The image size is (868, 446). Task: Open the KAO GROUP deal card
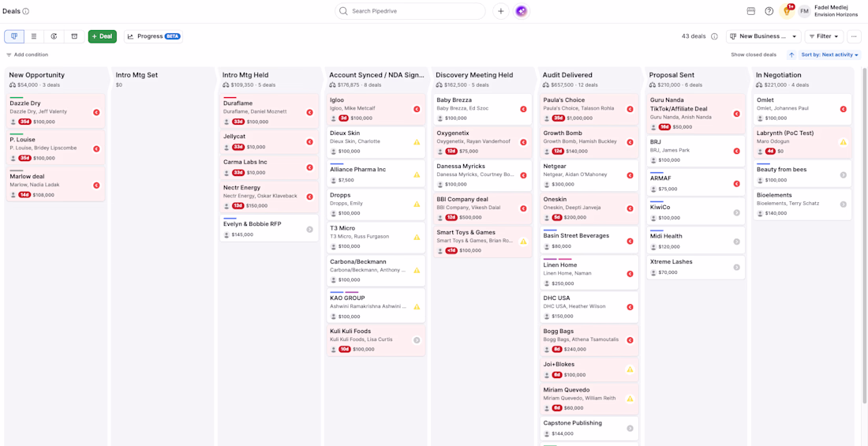[x=376, y=305]
